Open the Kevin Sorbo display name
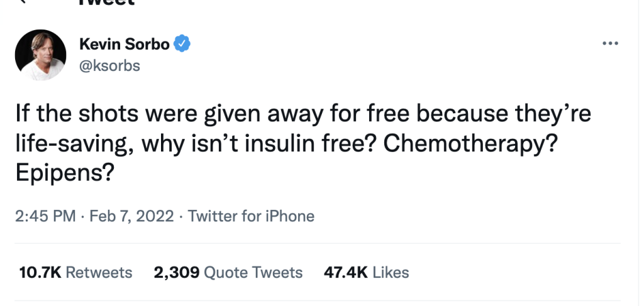 [125, 44]
